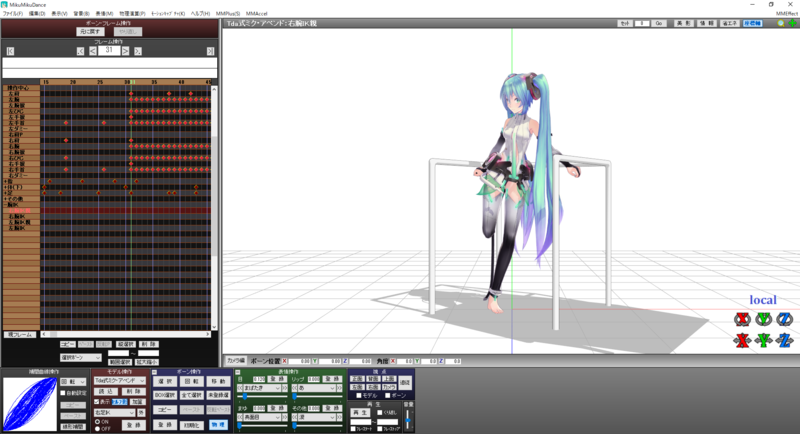The width and height of the screenshot is (800, 434).
Task: Open 表示(V) menu
Action: (x=59, y=14)
